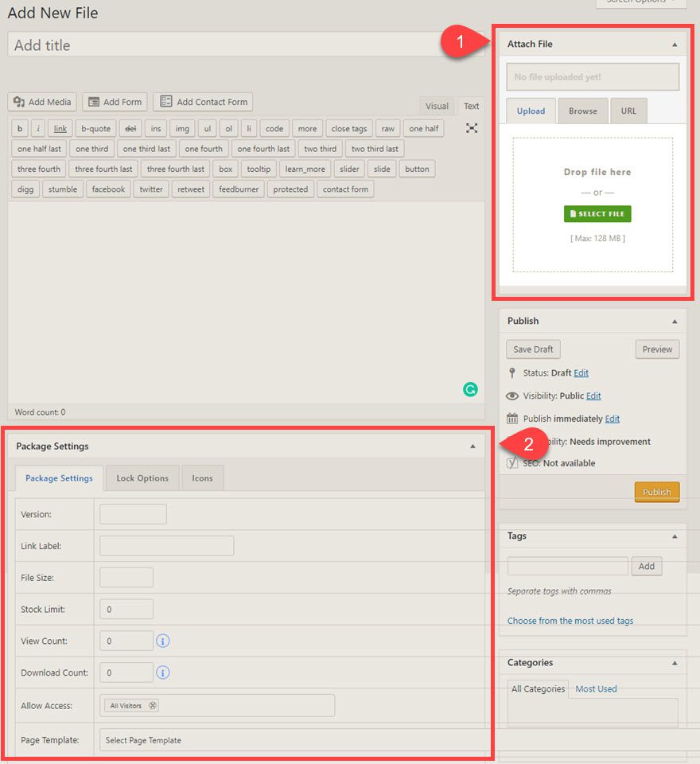Viewport: 700px width, 764px height.
Task: Insert a form using Add Form
Action: click(114, 102)
